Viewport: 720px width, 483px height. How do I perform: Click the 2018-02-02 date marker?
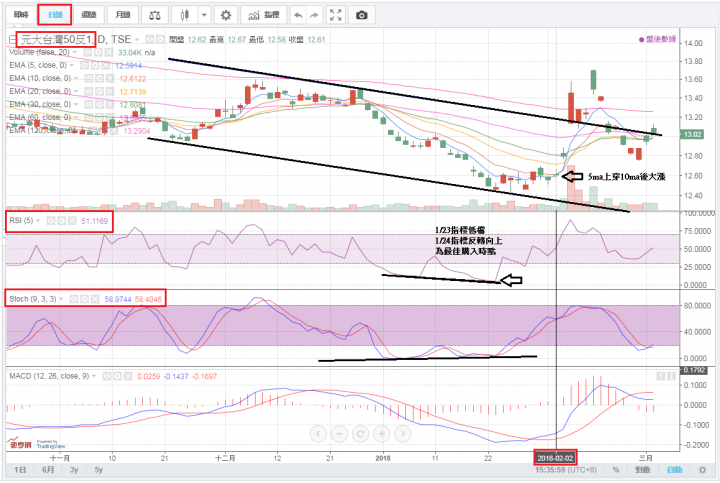pyautogui.click(x=555, y=458)
